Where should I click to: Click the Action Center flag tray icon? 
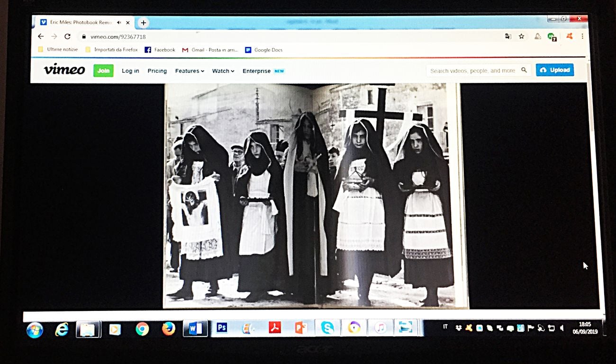[x=531, y=328]
